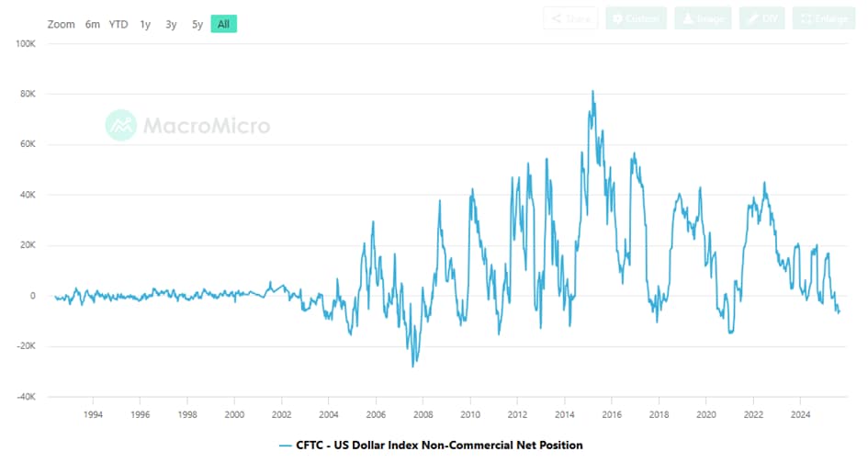The height and width of the screenshot is (463, 868).
Task: Download the chart using the Image icon
Action: pos(686,18)
